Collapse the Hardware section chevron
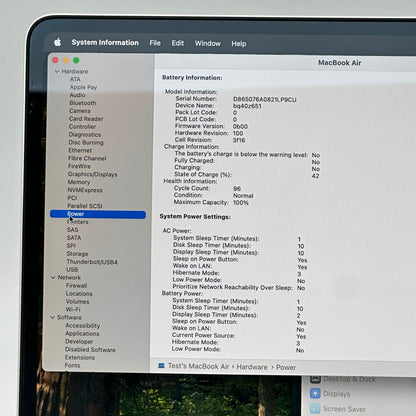This screenshot has height=416, width=416. 57,71
